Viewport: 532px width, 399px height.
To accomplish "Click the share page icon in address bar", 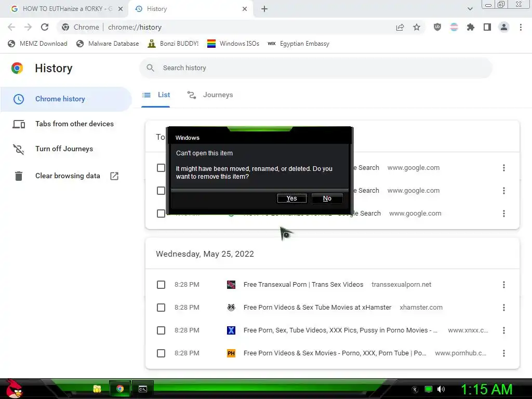I will tap(400, 27).
